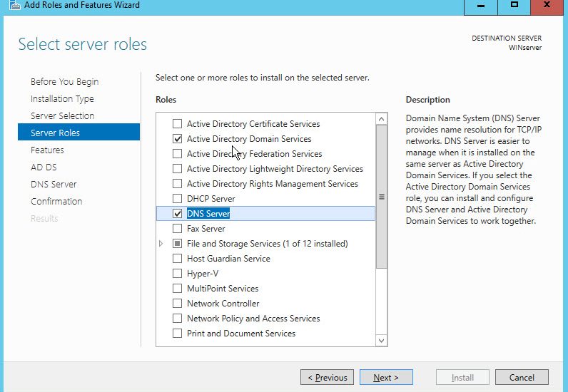Click the Next button
Image resolution: width=568 pixels, height=392 pixels.
[x=386, y=378]
